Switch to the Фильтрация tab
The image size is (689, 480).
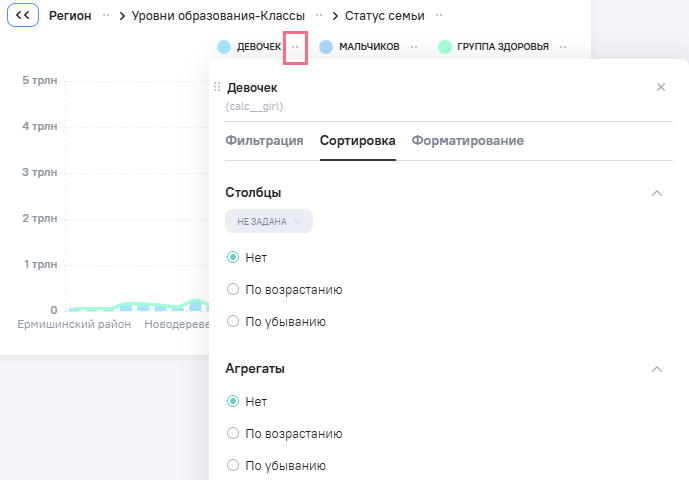tap(264, 141)
